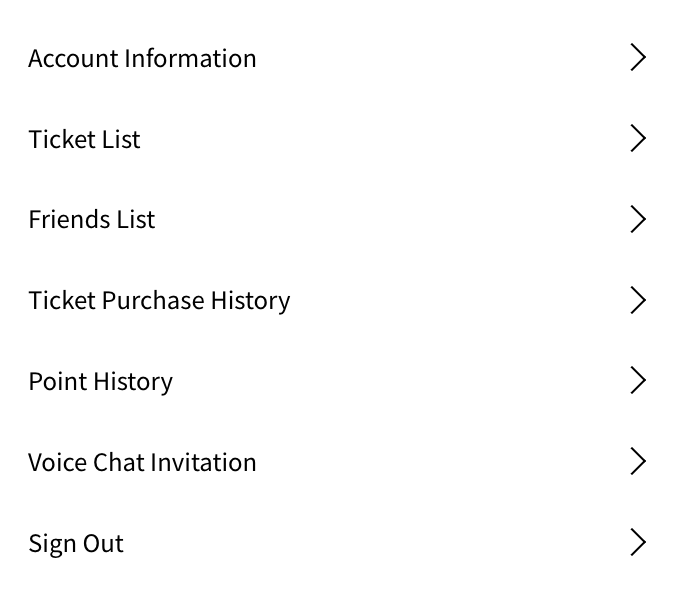
Task: Select the Ticket List menu entry
Action: pos(84,139)
